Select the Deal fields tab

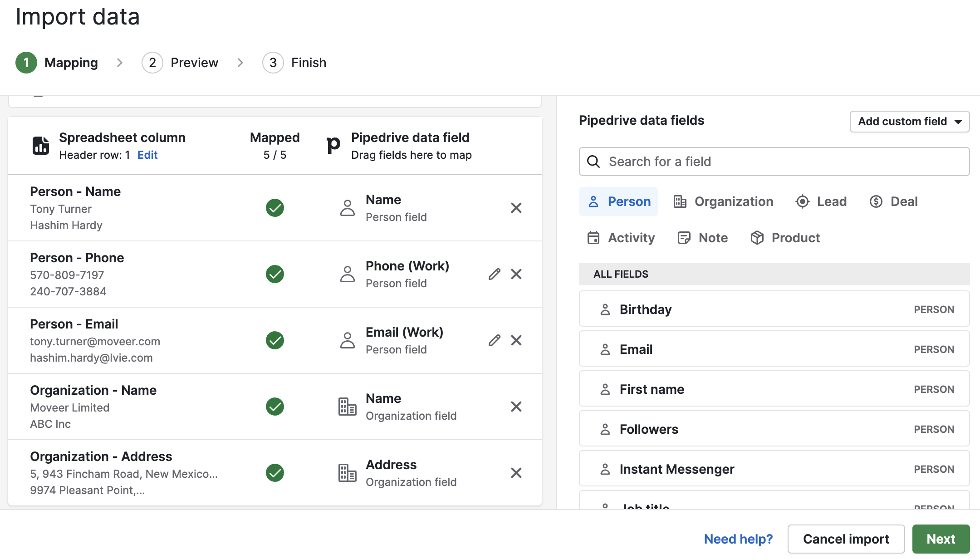coord(894,201)
